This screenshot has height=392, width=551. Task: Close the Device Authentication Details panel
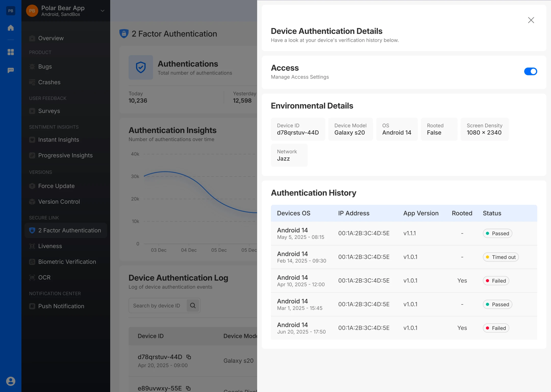pos(531,20)
